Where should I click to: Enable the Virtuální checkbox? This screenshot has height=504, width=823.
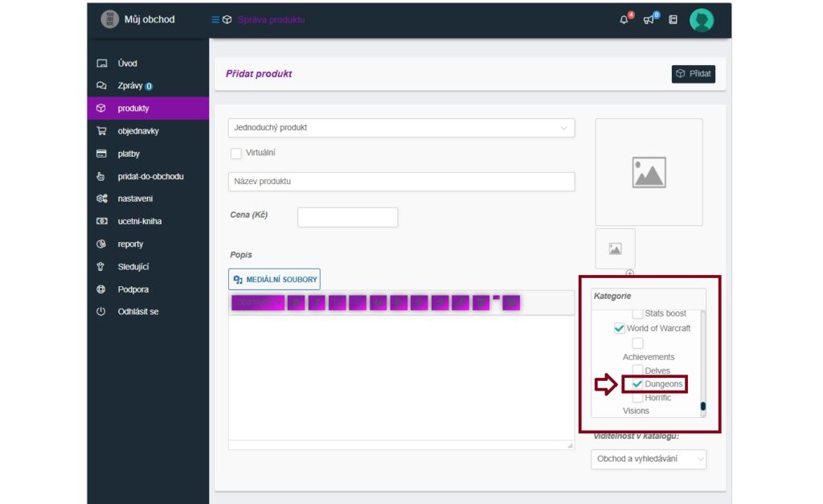(236, 153)
